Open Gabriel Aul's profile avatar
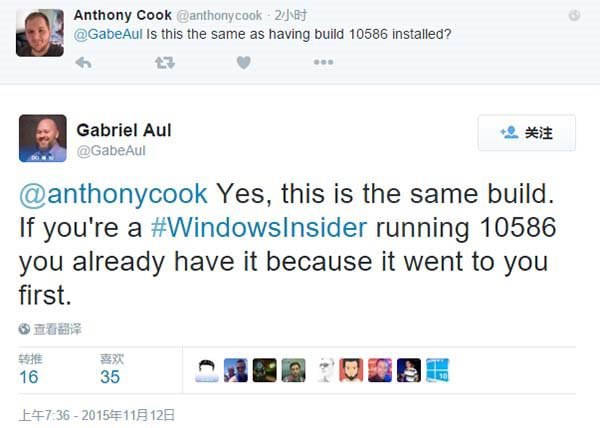Image resolution: width=600 pixels, height=428 pixels. (x=43, y=138)
